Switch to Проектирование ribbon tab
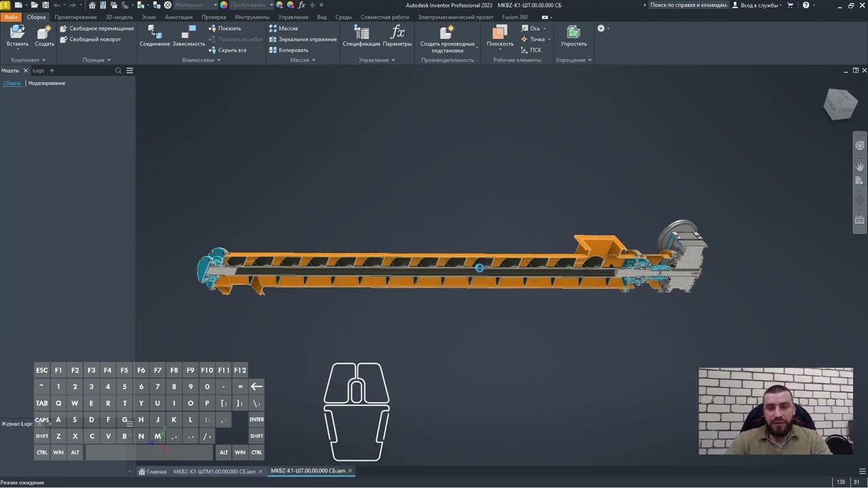 click(75, 17)
